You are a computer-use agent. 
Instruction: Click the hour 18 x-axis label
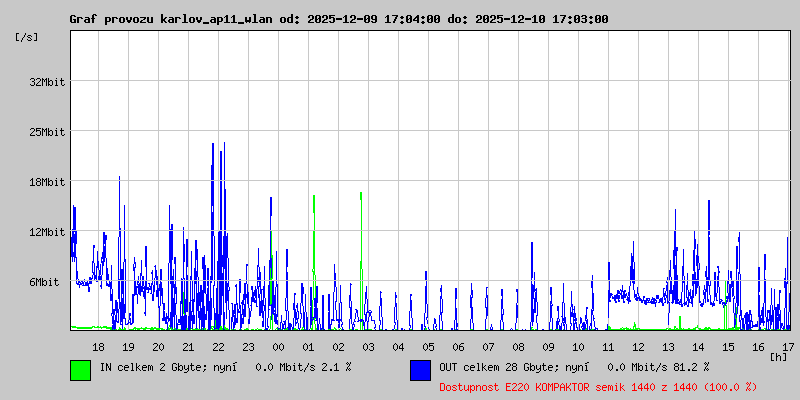click(98, 347)
